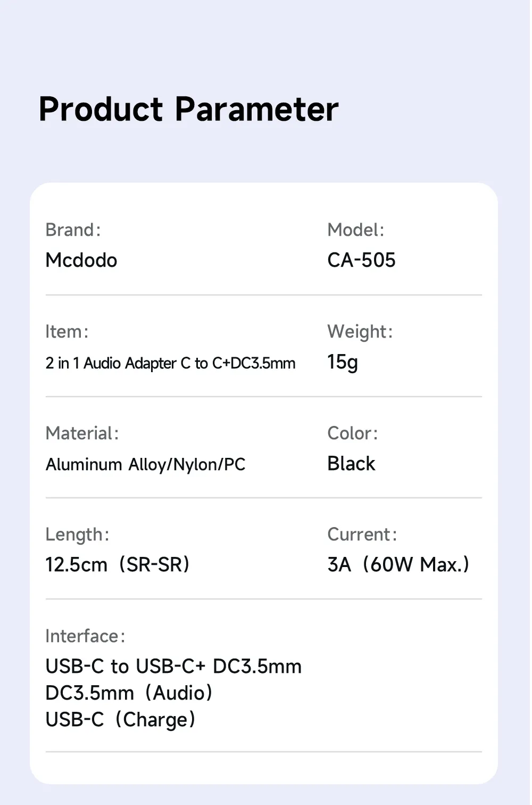Click the Model label
Viewport: 532px width, 805px height.
355,230
